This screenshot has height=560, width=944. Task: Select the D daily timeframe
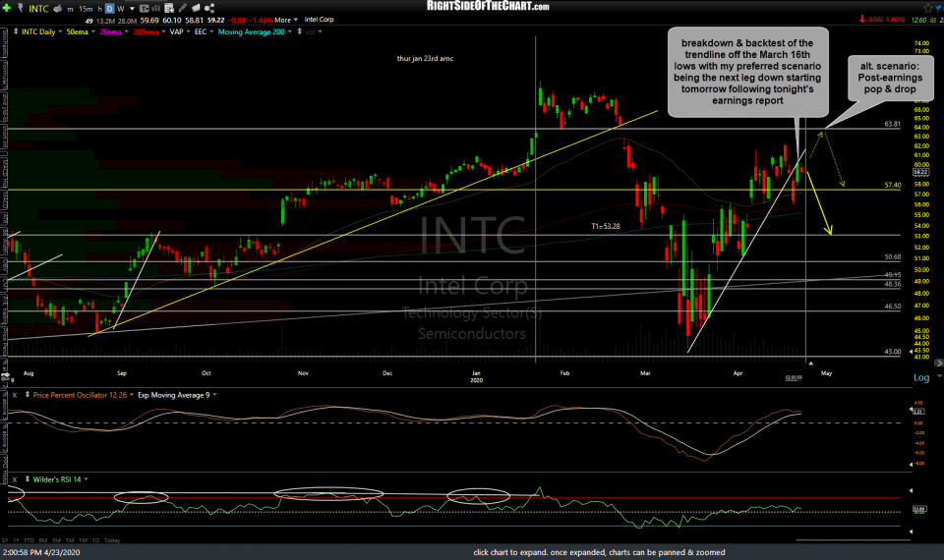109,9
